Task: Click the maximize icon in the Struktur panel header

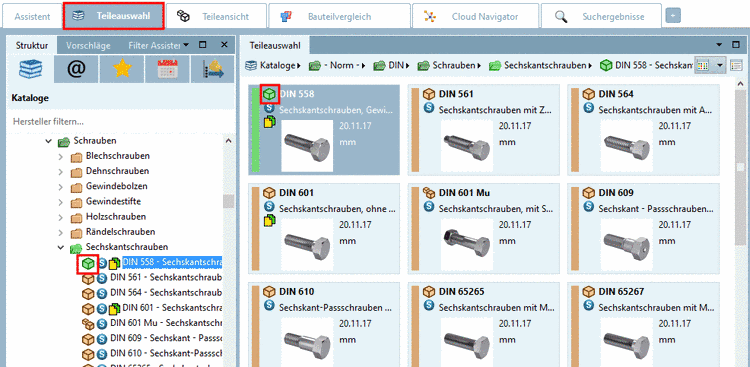Action: 202,44
